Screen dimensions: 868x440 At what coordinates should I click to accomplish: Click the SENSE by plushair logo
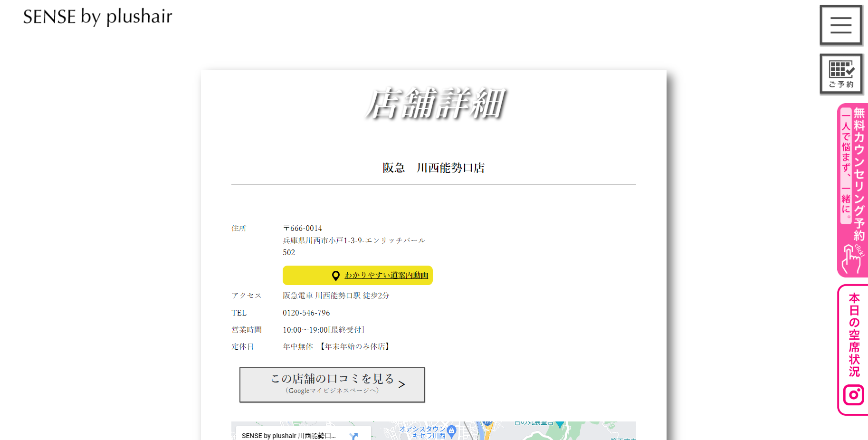click(98, 17)
